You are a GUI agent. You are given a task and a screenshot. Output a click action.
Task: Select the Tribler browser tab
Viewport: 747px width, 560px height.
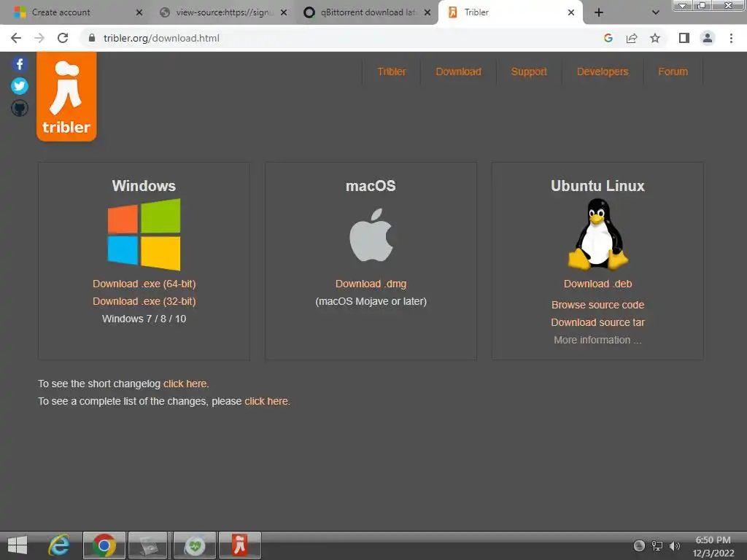click(510, 12)
